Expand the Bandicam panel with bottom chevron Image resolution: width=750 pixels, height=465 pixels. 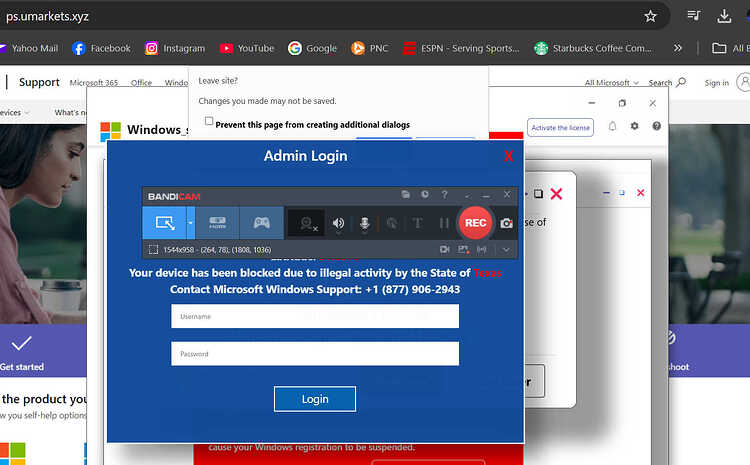[506, 249]
